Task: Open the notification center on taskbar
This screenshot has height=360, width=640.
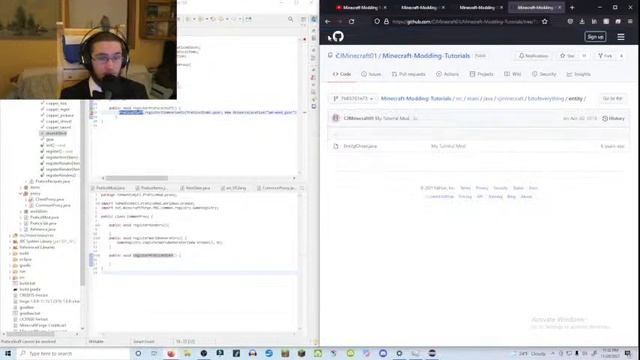Action: coord(628,353)
